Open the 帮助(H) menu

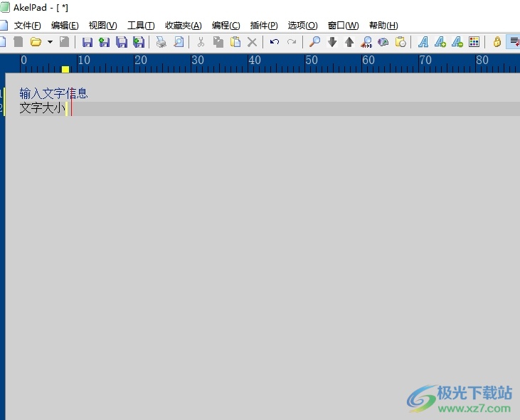(383, 25)
